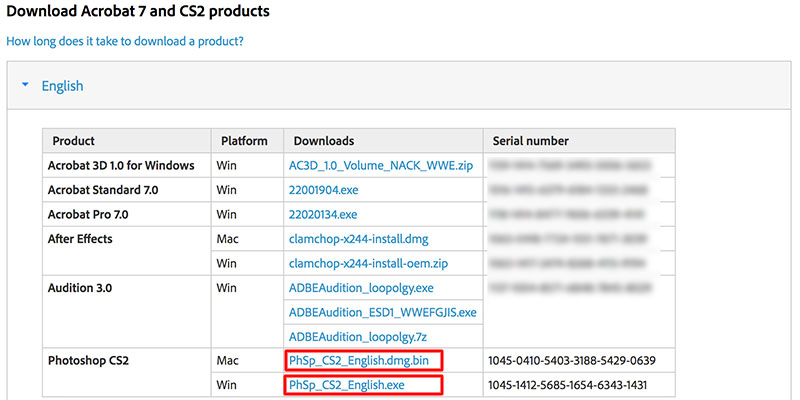Download ADBEAudition_loopolgy.exe file

(361, 288)
